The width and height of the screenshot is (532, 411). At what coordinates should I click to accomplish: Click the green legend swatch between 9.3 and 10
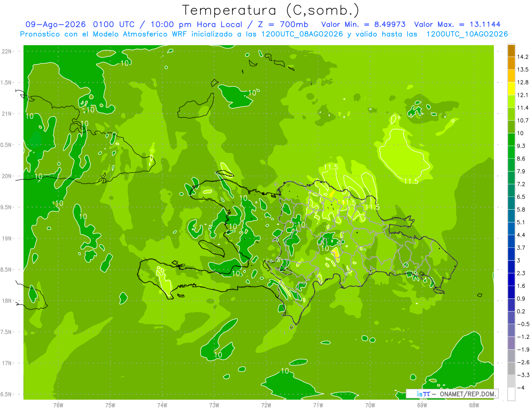click(x=511, y=139)
